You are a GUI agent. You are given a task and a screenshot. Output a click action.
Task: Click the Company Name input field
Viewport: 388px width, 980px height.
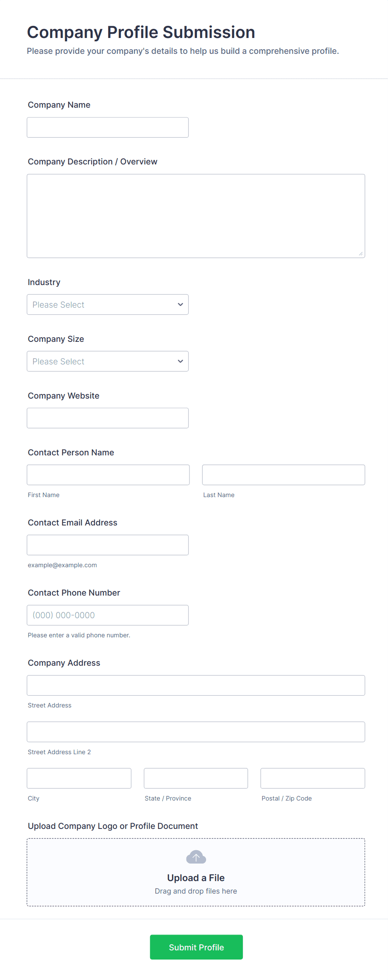click(x=108, y=127)
